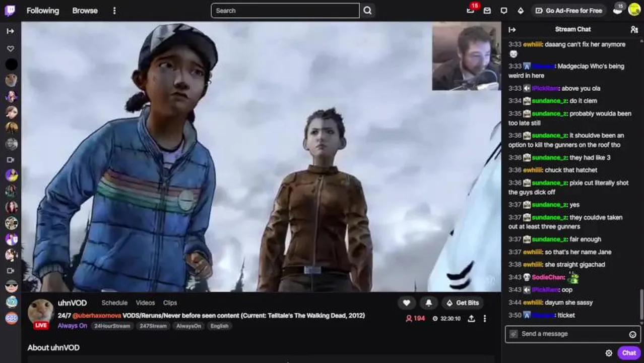Open the uhnVOD channel name link
The height and width of the screenshot is (363, 644).
point(72,303)
